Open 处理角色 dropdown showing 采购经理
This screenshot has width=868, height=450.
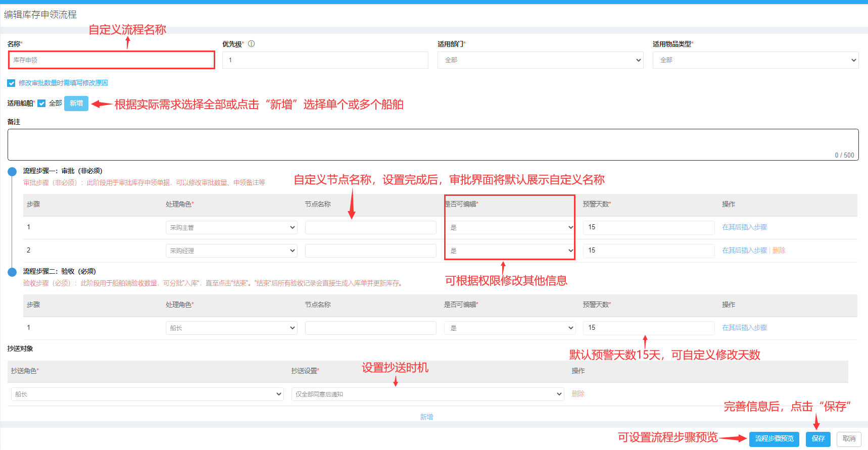pos(231,251)
